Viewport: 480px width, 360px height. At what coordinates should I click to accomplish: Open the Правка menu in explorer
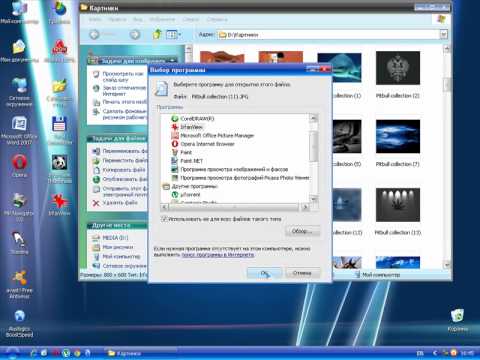click(x=117, y=19)
